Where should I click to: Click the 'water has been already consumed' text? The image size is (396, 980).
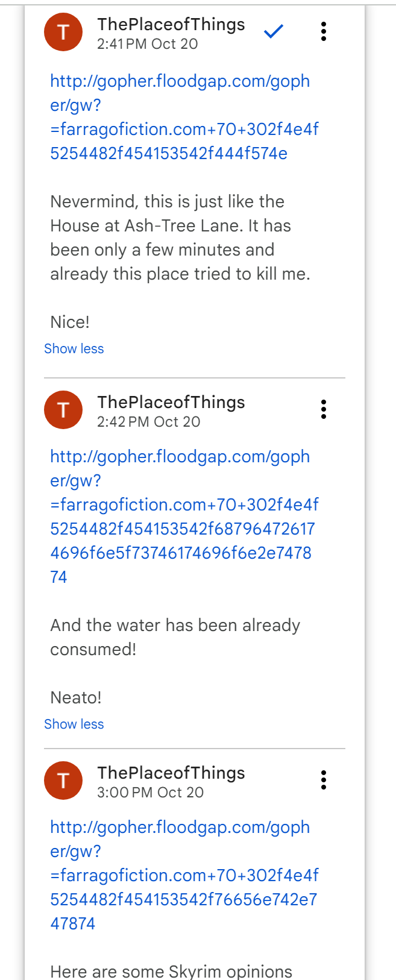pyautogui.click(x=175, y=637)
